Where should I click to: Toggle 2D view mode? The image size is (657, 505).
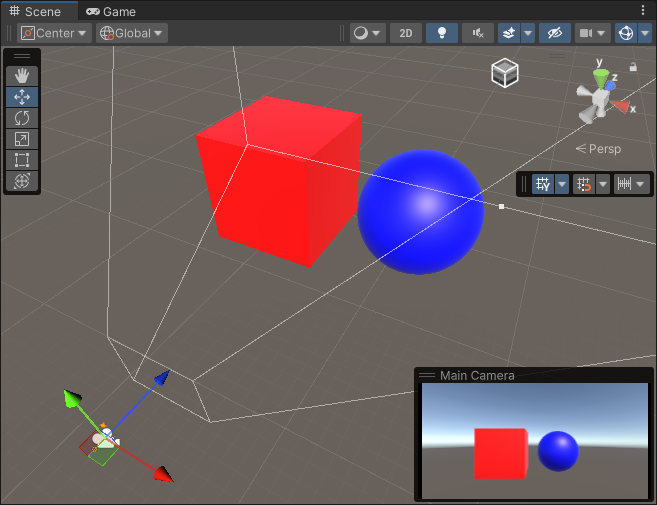click(x=405, y=33)
